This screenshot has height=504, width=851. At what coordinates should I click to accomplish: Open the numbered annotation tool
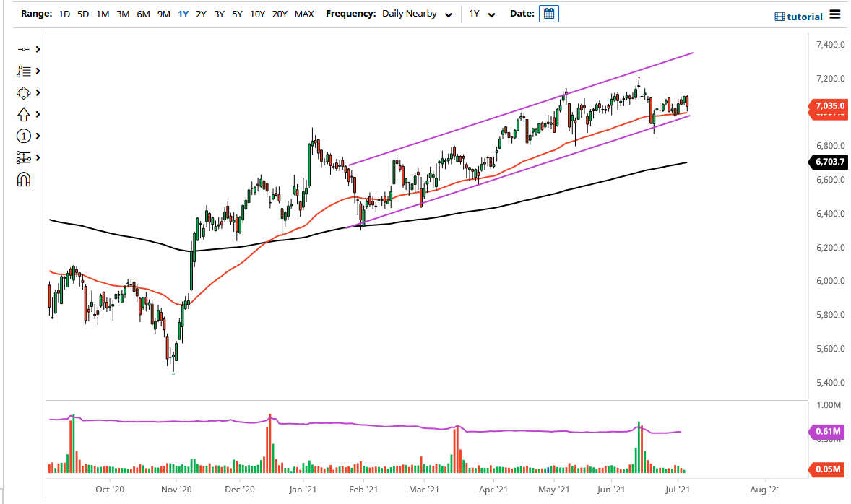coord(24,136)
